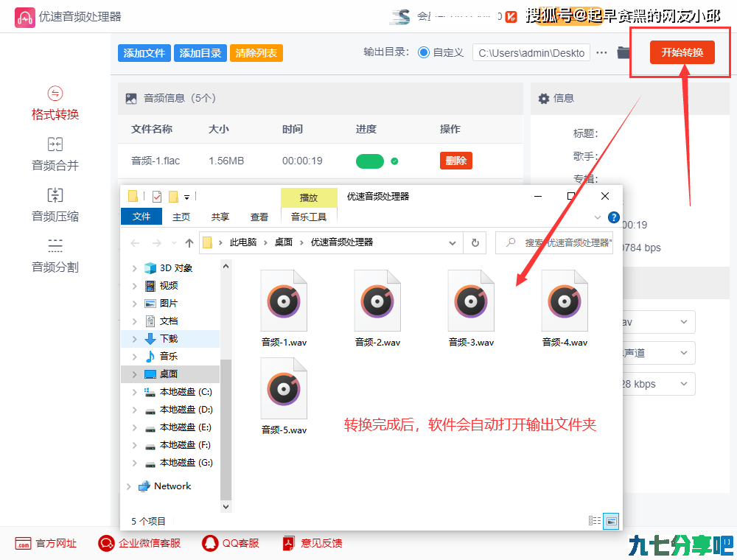Open the 音频分割 audio split module
Image resolution: width=737 pixels, height=560 pixels.
click(x=55, y=256)
